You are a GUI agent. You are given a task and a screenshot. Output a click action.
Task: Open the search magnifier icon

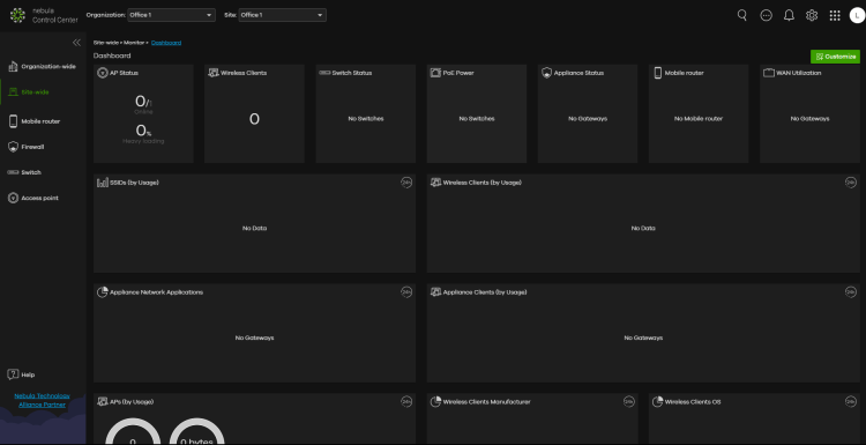click(x=742, y=15)
